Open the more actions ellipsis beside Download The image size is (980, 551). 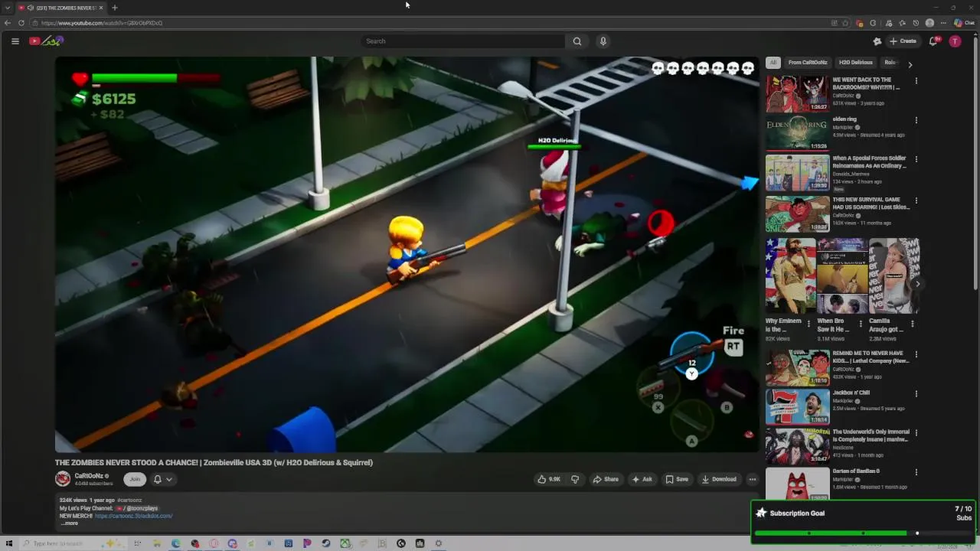coord(753,479)
